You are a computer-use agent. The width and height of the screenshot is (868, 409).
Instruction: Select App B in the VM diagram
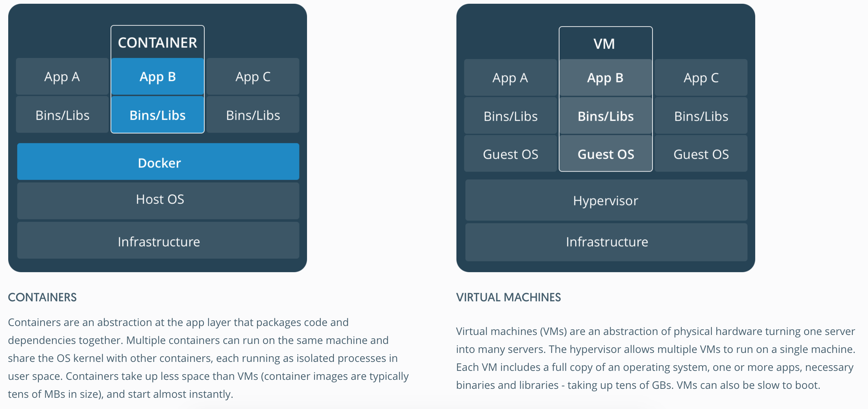[x=605, y=78]
